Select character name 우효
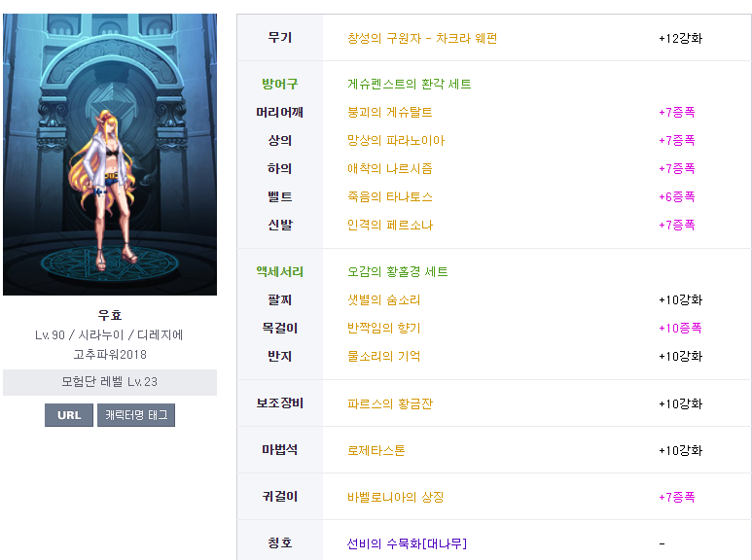 [110, 315]
